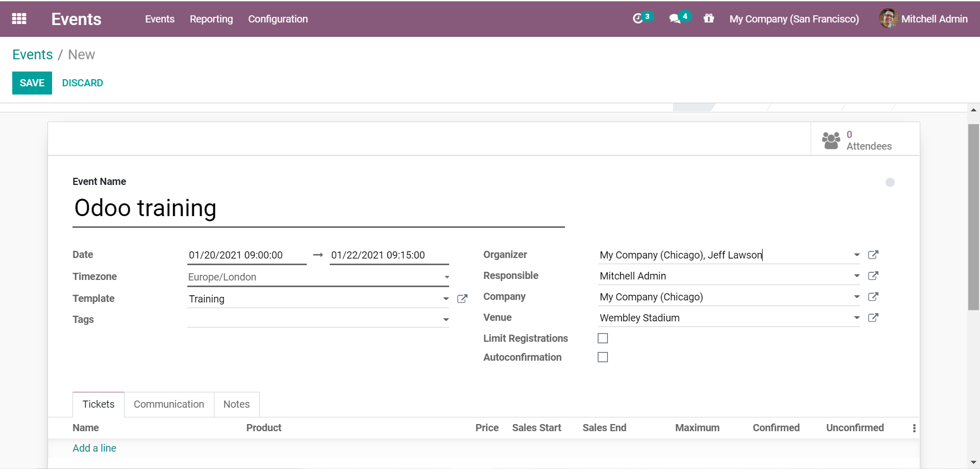Enable Limit Registrations checkbox

pos(603,338)
